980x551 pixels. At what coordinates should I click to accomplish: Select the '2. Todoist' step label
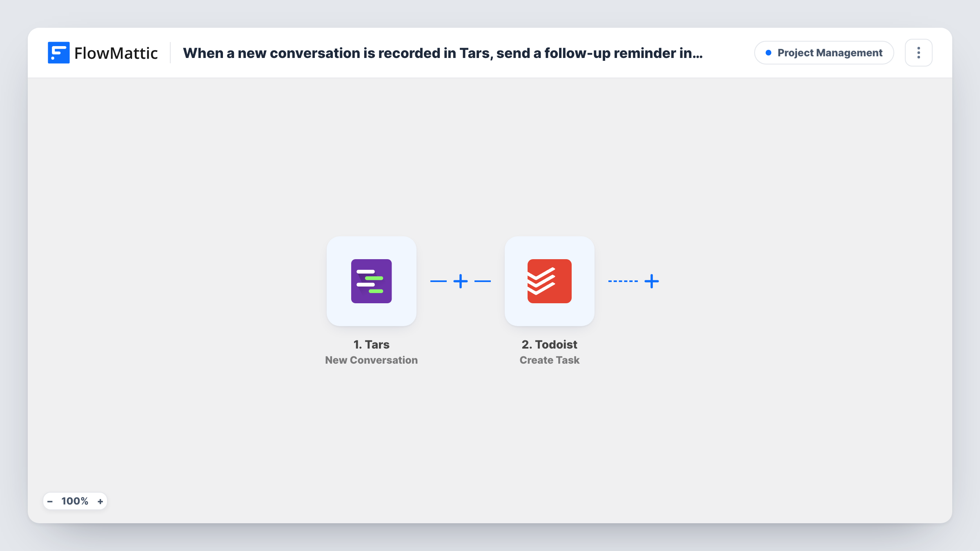tap(549, 344)
